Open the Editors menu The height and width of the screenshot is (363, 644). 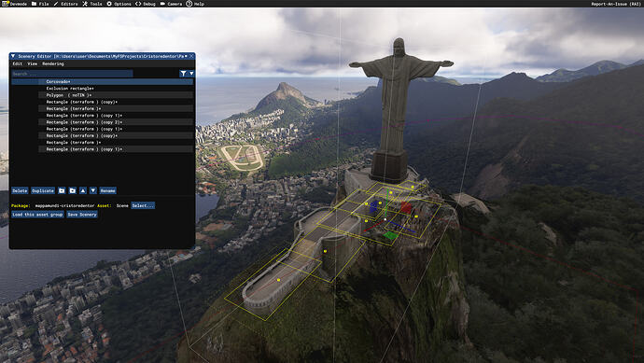coord(65,4)
